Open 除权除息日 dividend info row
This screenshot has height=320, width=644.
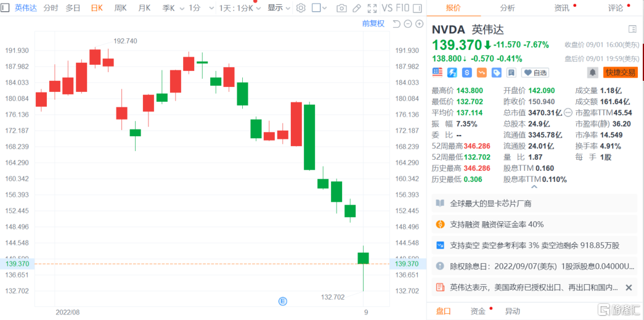[x=534, y=266]
